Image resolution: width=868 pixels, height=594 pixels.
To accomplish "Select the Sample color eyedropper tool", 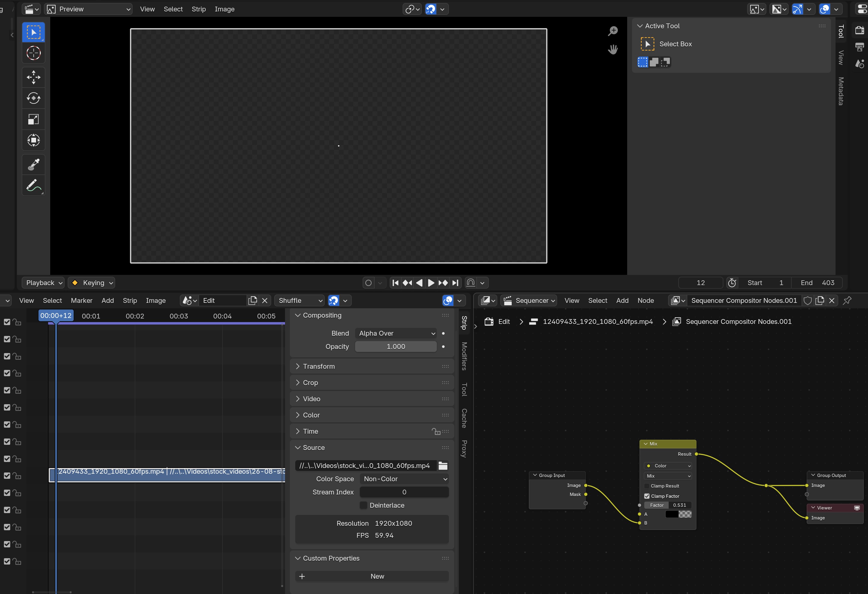I will pos(34,165).
